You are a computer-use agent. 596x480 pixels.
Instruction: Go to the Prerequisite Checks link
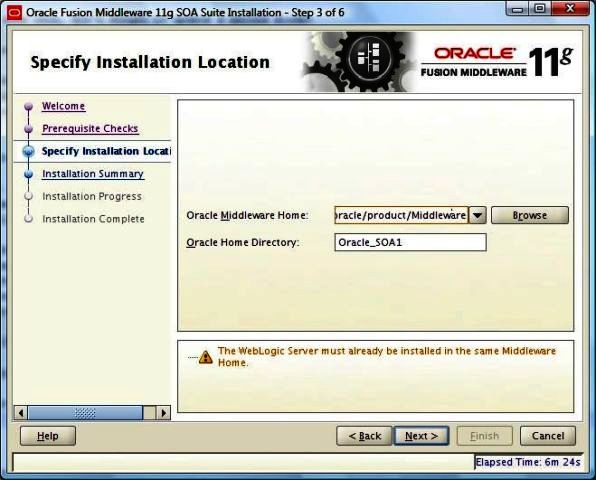(90, 128)
